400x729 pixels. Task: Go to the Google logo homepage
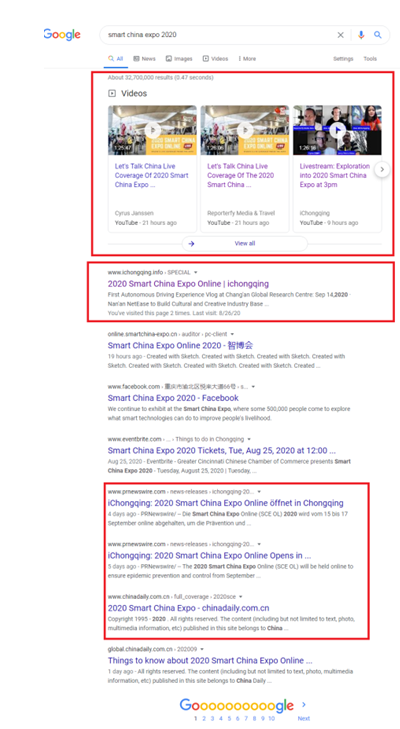click(x=62, y=34)
